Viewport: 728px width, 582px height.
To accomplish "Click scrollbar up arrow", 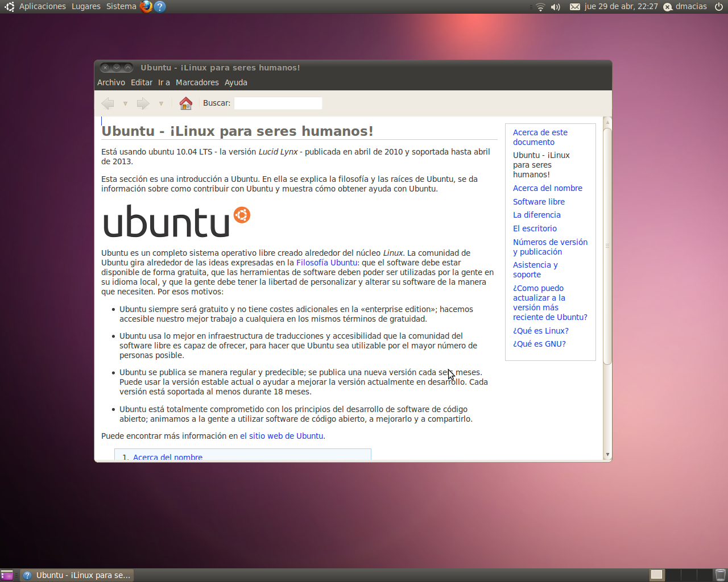I will (x=607, y=122).
